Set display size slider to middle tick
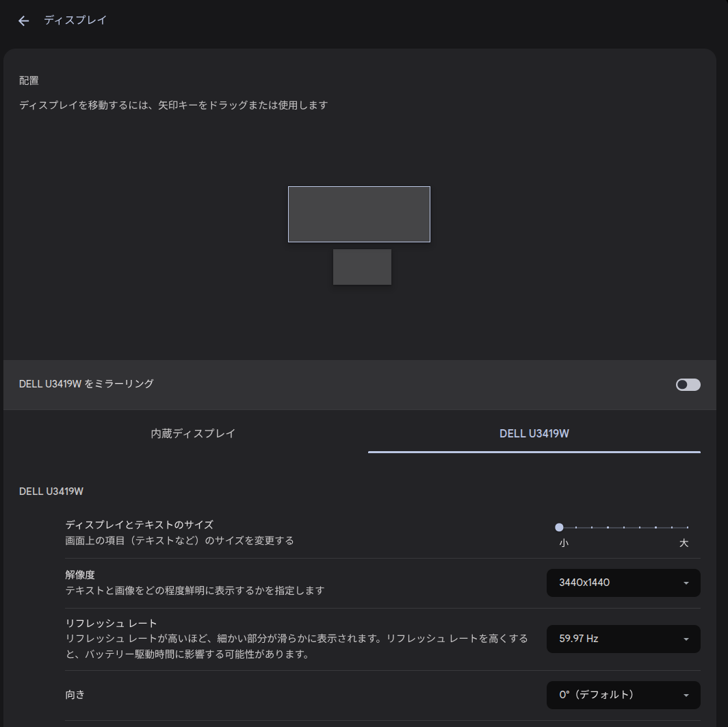This screenshot has height=727, width=728. tap(623, 527)
